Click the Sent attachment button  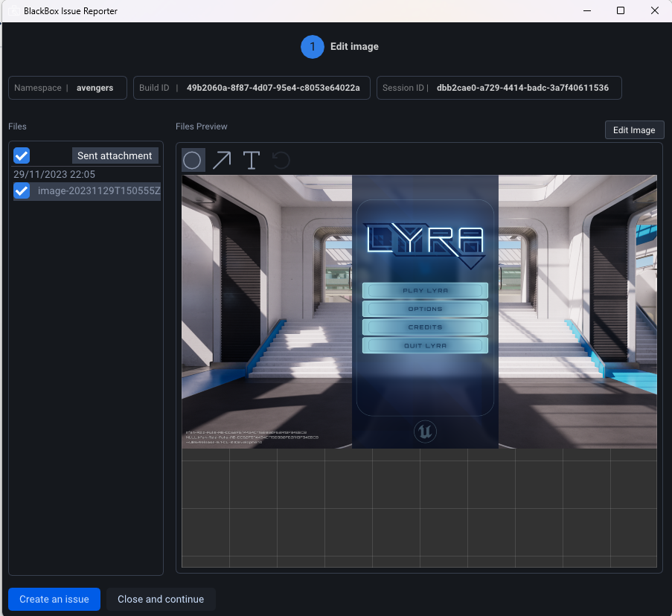click(115, 155)
